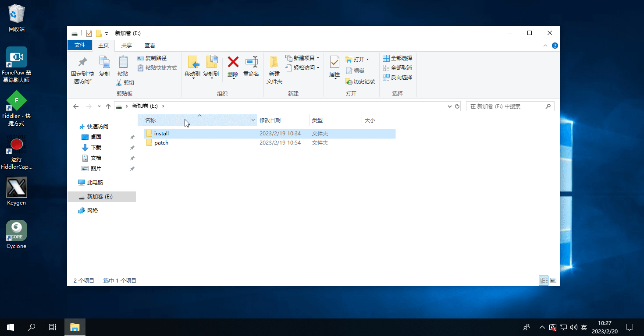Click the blue Help question mark icon
Image resolution: width=644 pixels, height=336 pixels.
(555, 46)
